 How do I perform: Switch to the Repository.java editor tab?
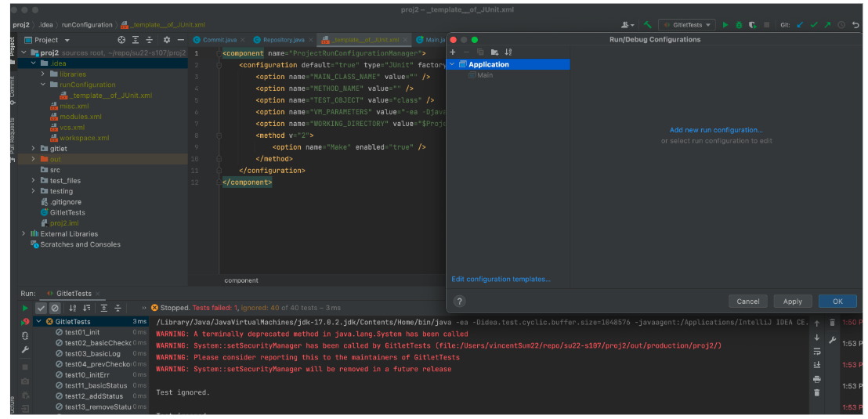tap(283, 40)
